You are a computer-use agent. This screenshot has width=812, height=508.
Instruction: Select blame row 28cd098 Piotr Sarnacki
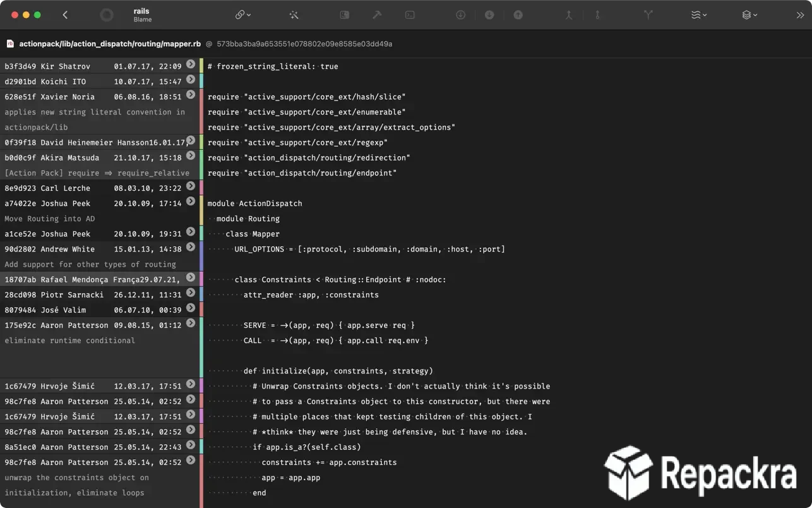click(x=100, y=294)
